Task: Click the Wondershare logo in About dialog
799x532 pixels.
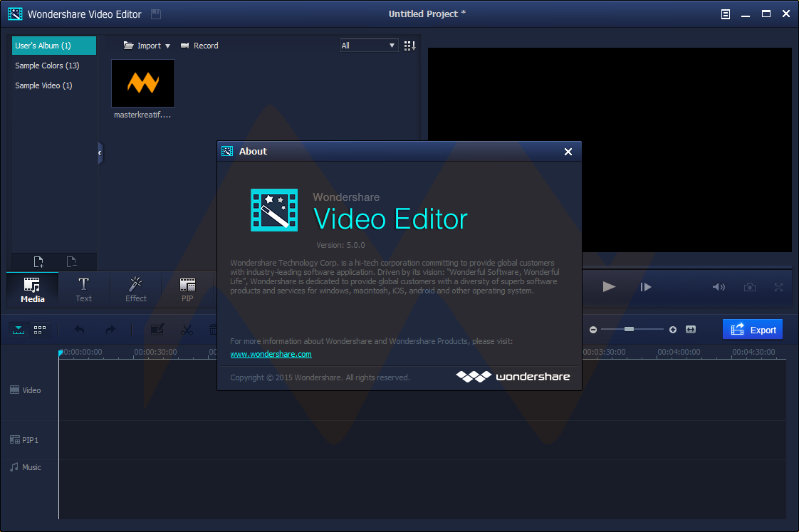Action: click(513, 377)
